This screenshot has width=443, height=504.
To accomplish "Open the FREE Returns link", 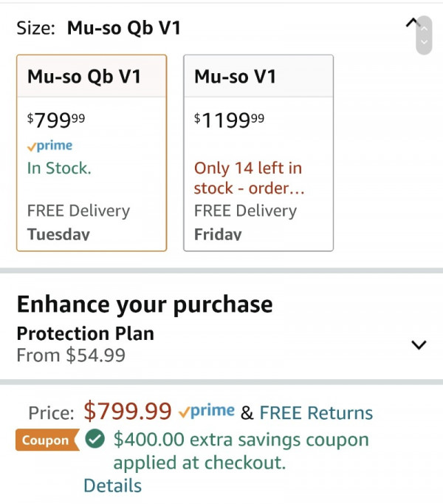I will pyautogui.click(x=316, y=412).
